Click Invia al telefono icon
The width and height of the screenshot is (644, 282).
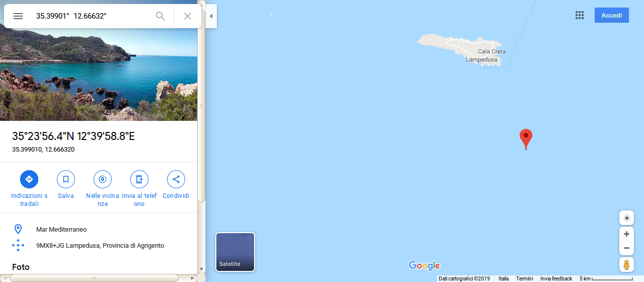coord(139,179)
